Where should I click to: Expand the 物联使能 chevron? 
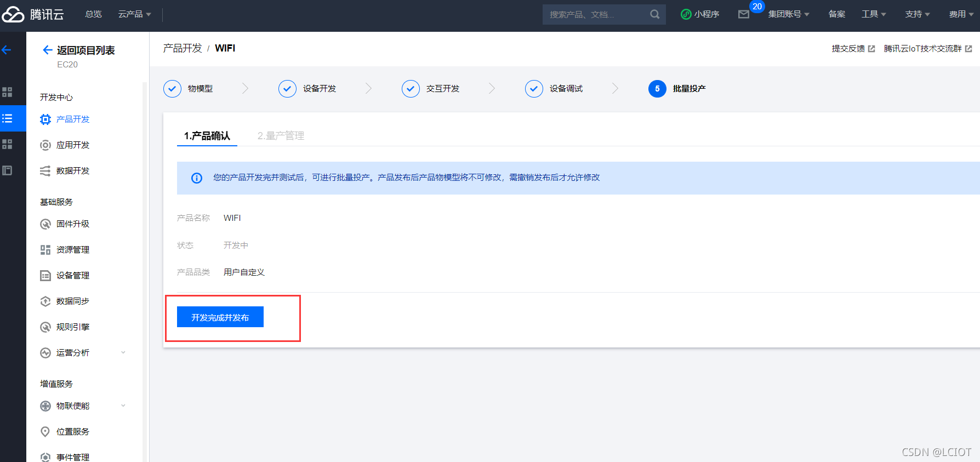click(123, 406)
